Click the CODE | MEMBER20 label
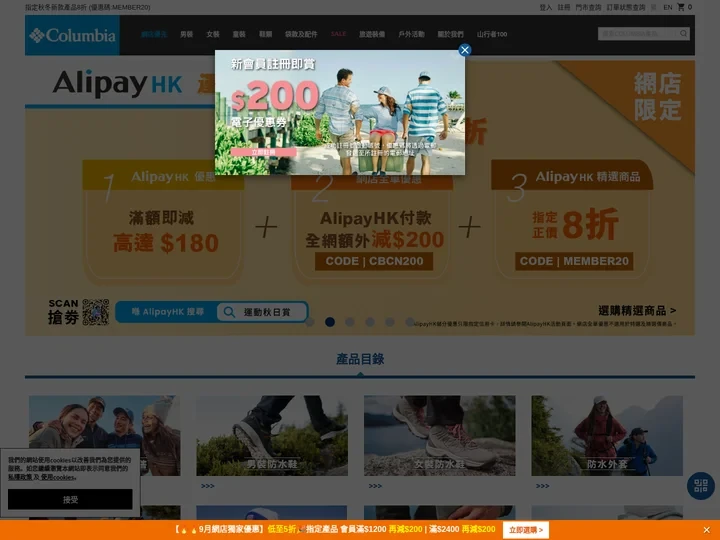The width and height of the screenshot is (720, 540). (574, 261)
